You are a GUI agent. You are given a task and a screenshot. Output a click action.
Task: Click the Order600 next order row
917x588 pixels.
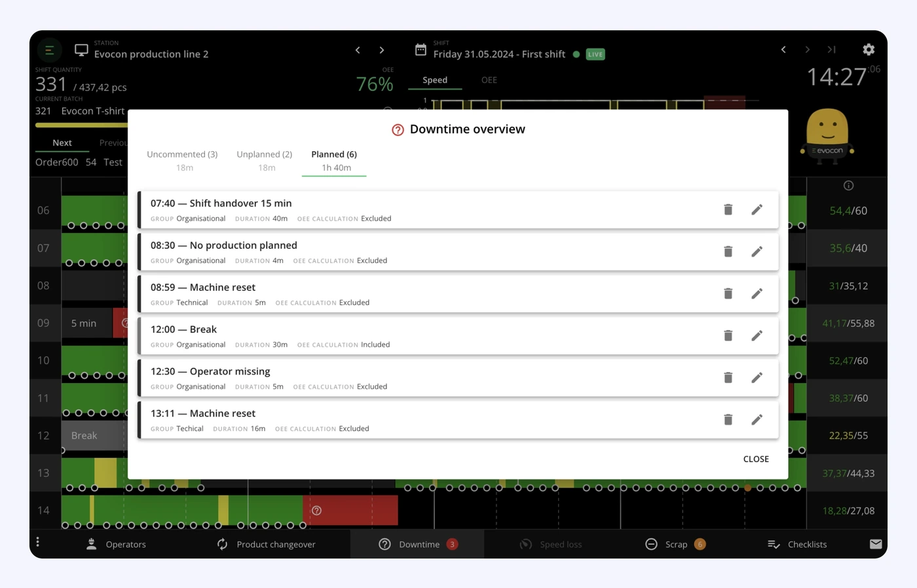tap(79, 162)
